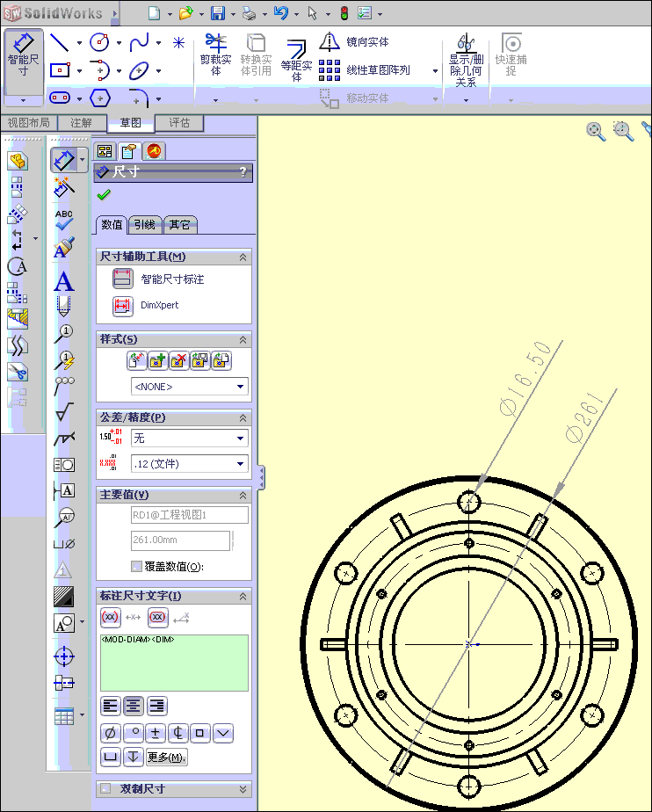Click the Save icon in top toolbar
This screenshot has height=812, width=652.
pyautogui.click(x=218, y=13)
